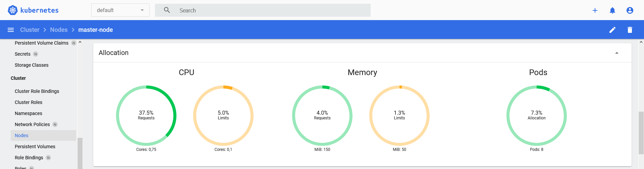Collapse the Allocation card

tap(616, 53)
